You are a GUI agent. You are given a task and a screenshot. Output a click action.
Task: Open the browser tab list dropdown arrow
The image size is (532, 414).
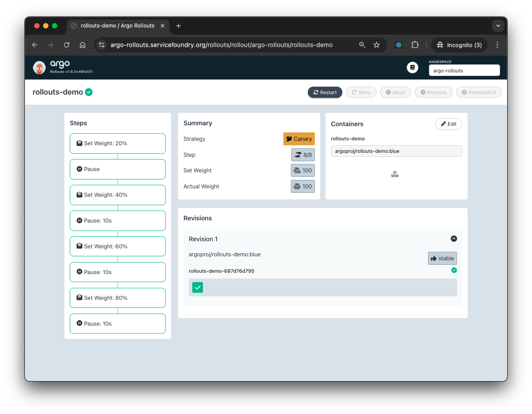[498, 26]
